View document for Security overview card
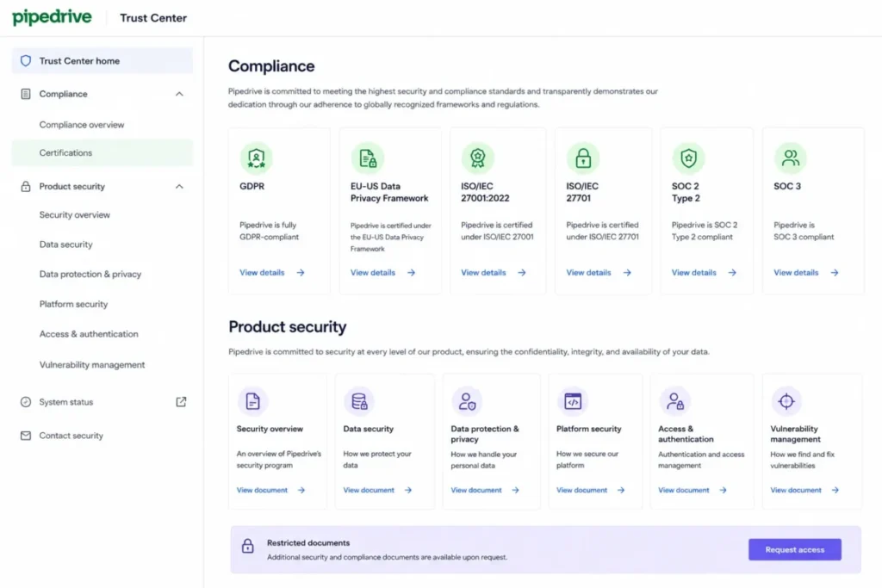 point(262,490)
